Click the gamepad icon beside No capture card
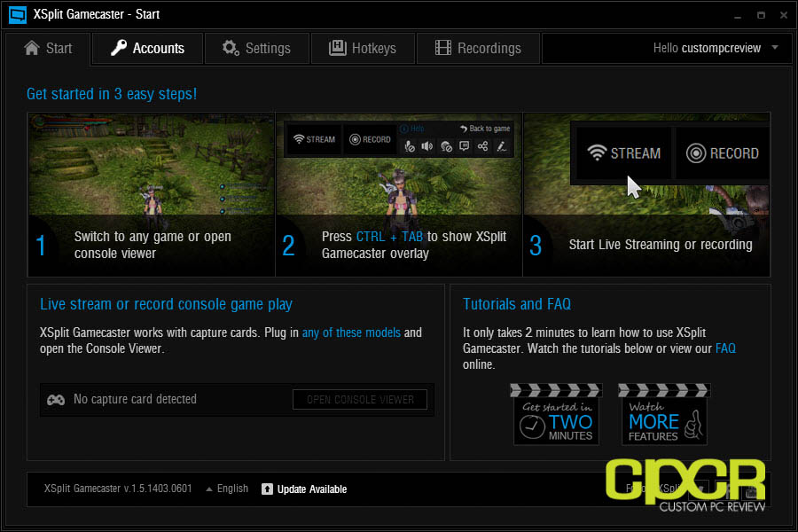 point(56,400)
